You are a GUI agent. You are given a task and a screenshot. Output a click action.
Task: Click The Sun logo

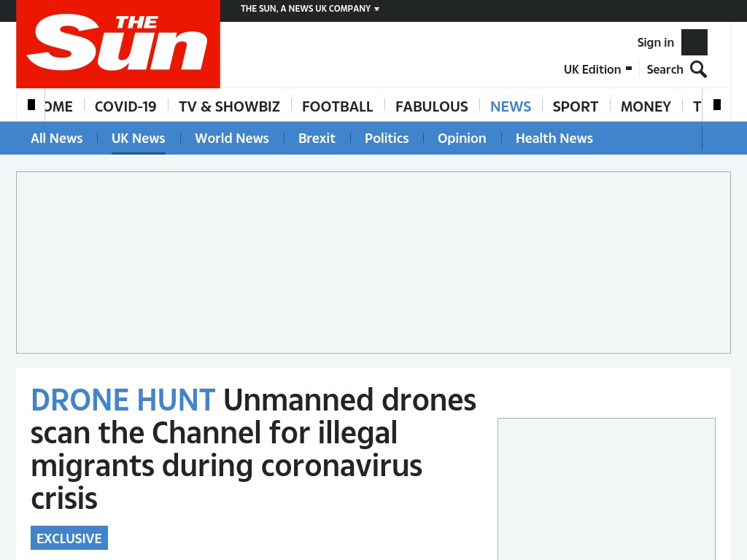tap(118, 44)
